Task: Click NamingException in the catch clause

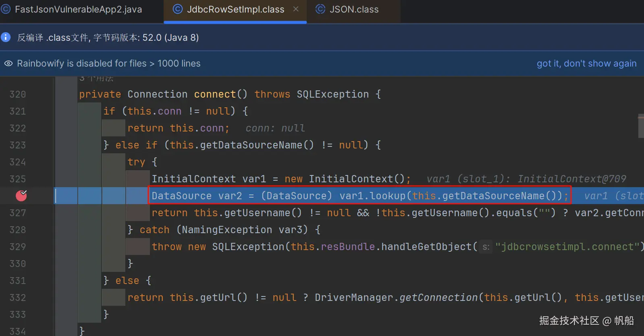Action: click(x=227, y=230)
